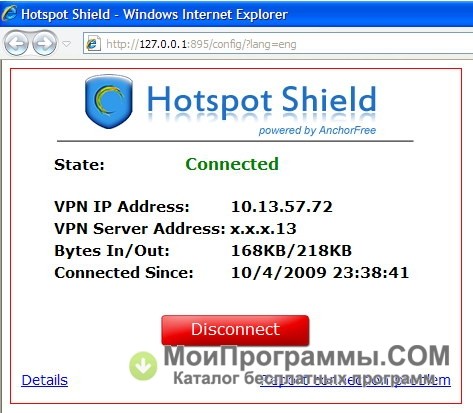This screenshot has width=473, height=413.
Task: Disconnect the VPN with the red button
Action: coord(235,330)
